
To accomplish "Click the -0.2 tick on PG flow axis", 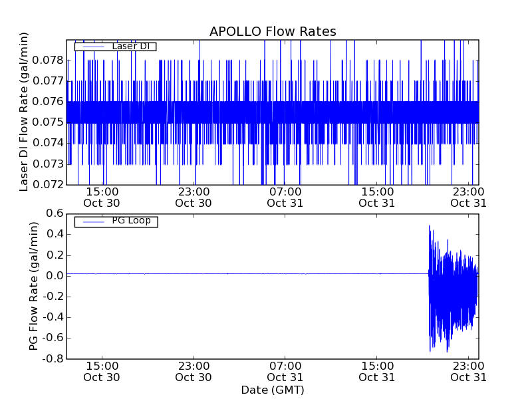I will pos(53,297).
